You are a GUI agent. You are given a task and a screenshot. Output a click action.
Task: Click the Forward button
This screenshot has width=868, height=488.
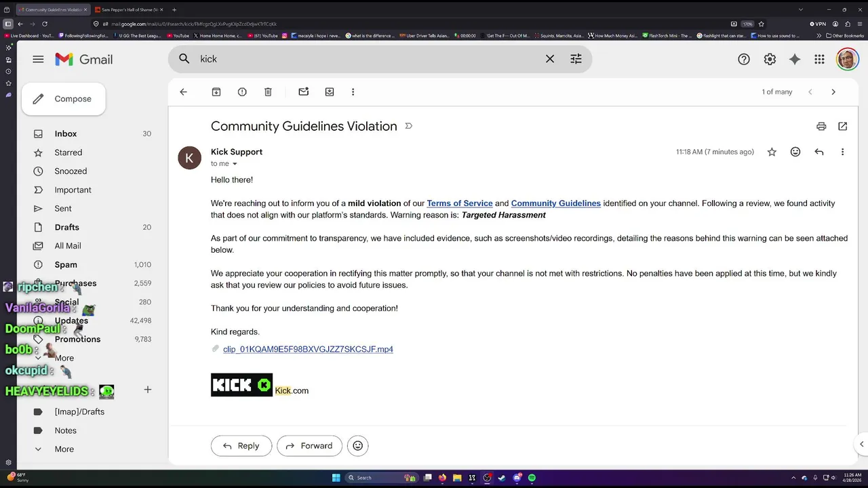pos(309,445)
